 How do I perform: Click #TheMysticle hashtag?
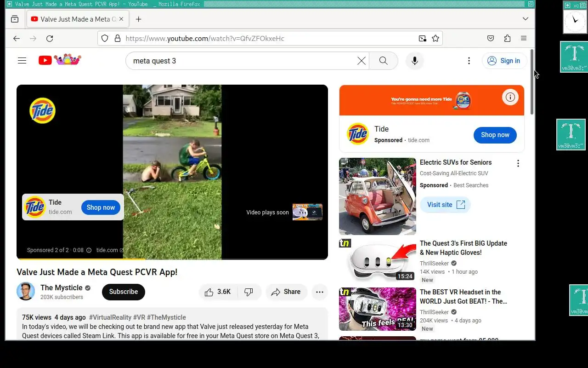click(x=166, y=317)
